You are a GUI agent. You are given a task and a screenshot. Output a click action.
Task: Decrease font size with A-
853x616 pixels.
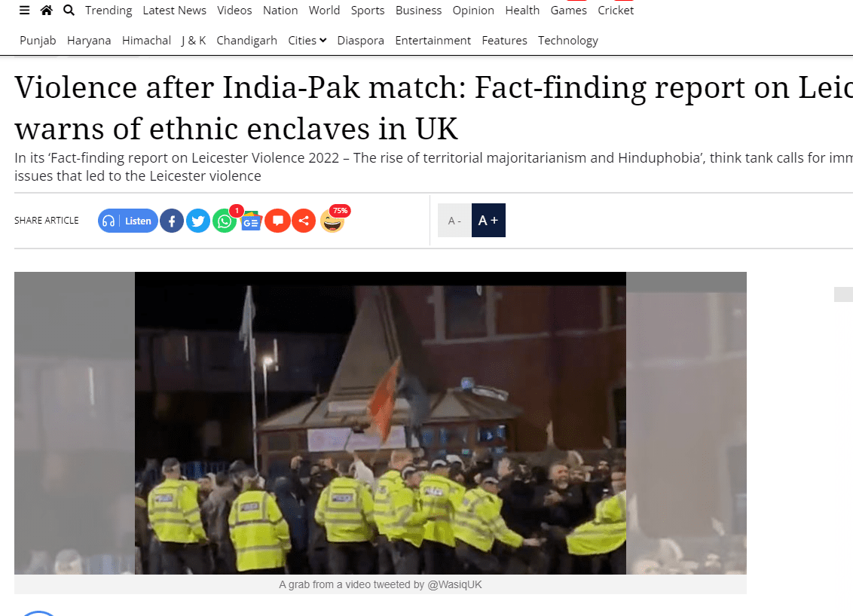click(x=454, y=221)
